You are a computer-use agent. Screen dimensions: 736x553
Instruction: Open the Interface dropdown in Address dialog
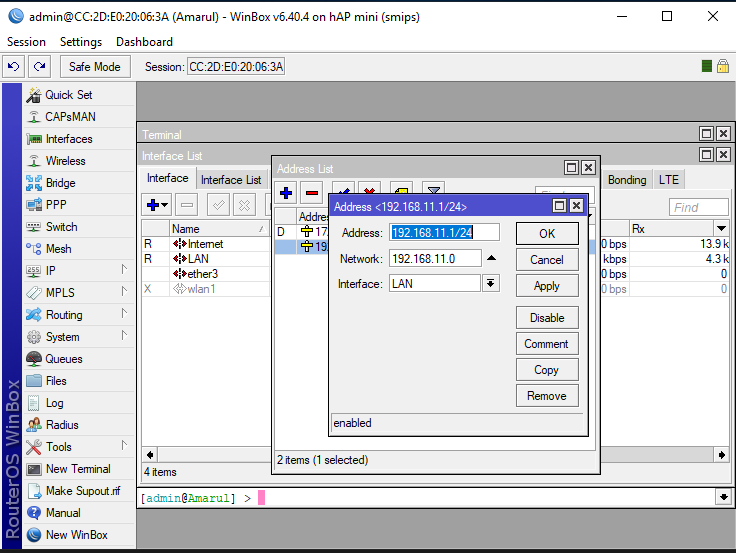[x=491, y=284]
